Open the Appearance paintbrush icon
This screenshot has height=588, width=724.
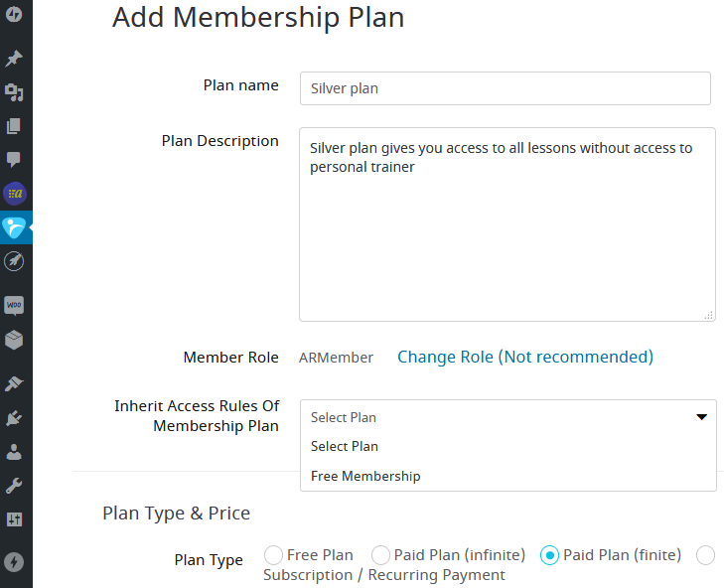coord(14,383)
